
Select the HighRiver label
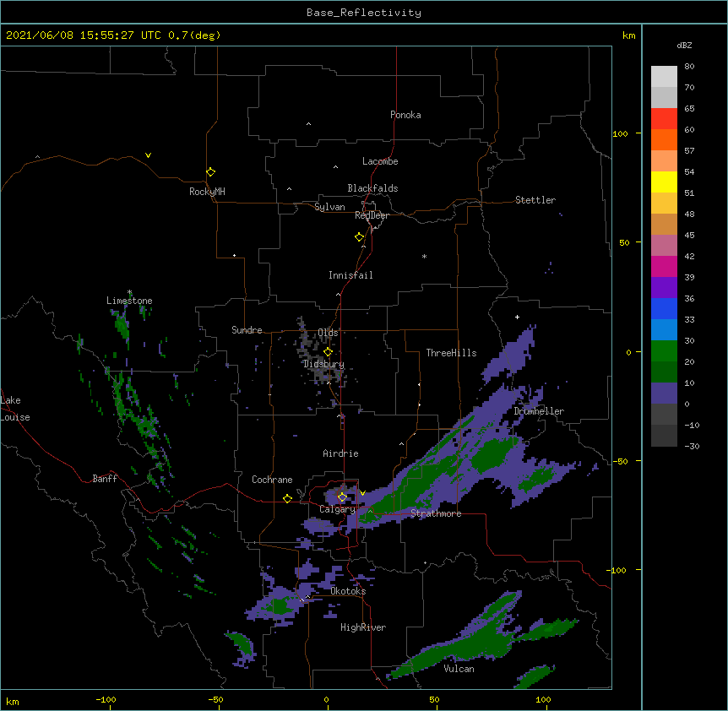click(x=363, y=627)
